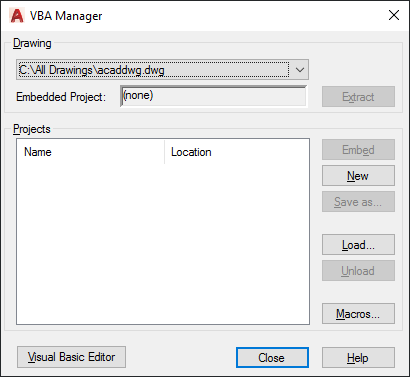Close the VBA Manager window with X
The width and height of the screenshot is (410, 377).
click(394, 15)
